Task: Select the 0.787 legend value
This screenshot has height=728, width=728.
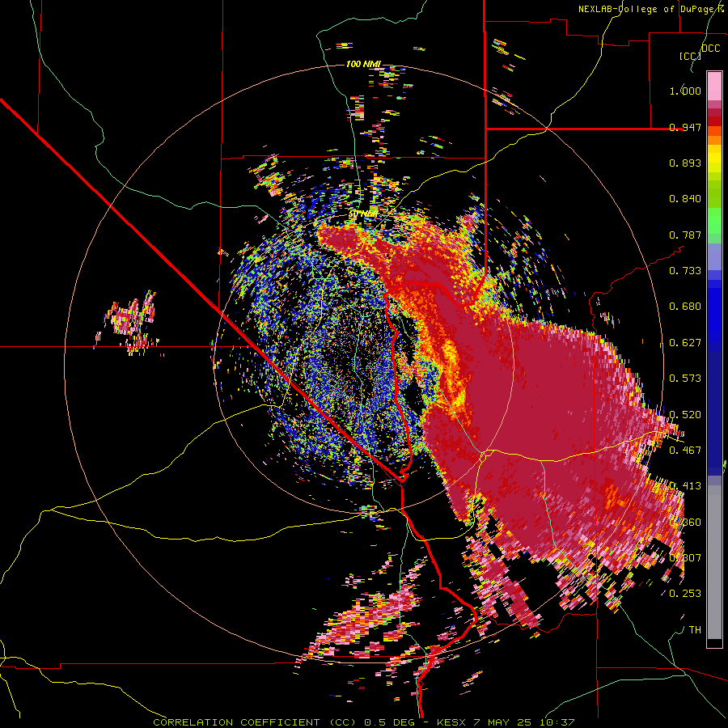Action: click(685, 235)
